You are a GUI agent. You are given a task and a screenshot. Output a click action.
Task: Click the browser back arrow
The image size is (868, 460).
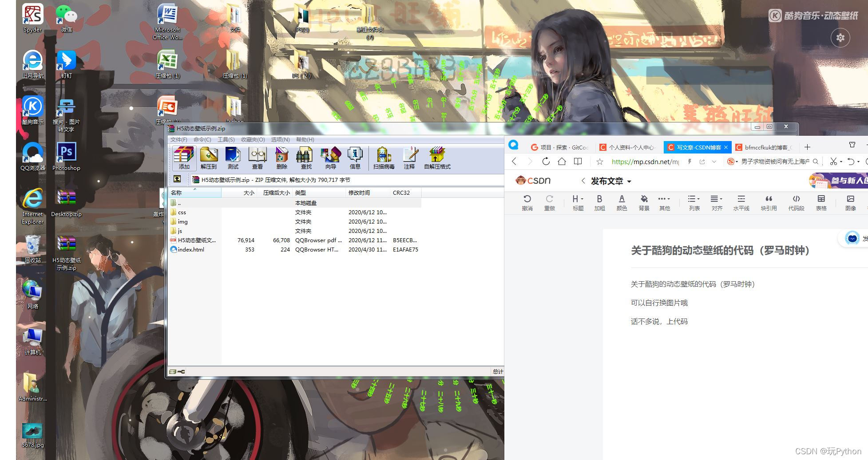coord(514,161)
